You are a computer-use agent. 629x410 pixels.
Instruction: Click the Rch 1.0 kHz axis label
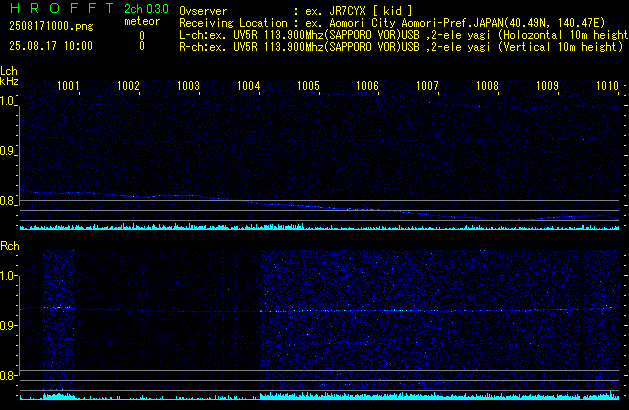[x=7, y=276]
